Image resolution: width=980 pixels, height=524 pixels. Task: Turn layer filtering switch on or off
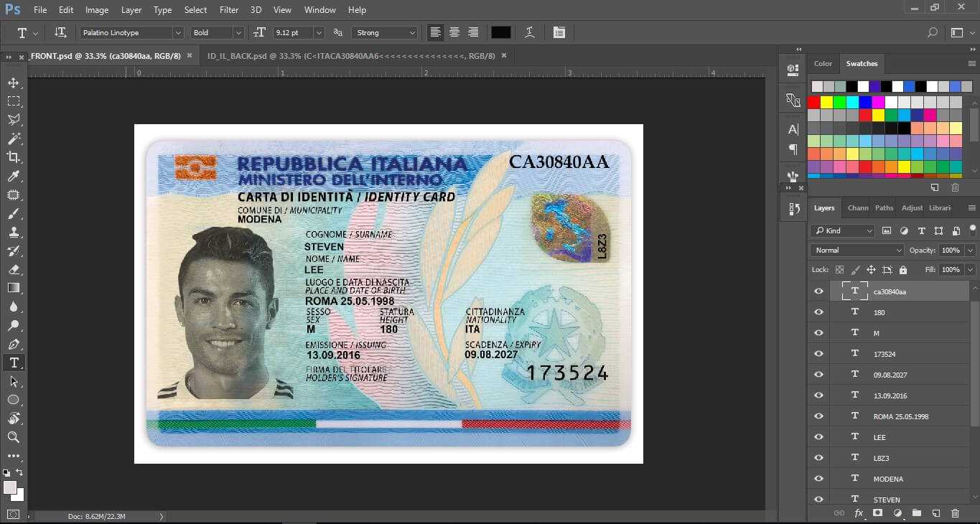click(973, 230)
